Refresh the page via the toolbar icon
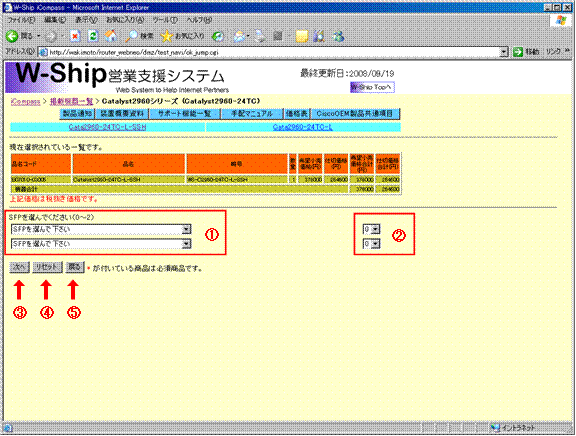 point(93,36)
